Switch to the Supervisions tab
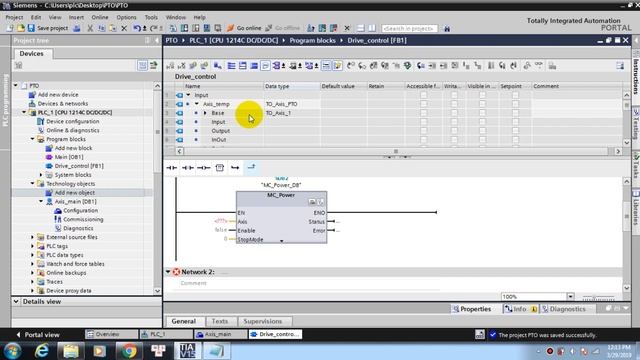This screenshot has height=360, width=640. [262, 321]
